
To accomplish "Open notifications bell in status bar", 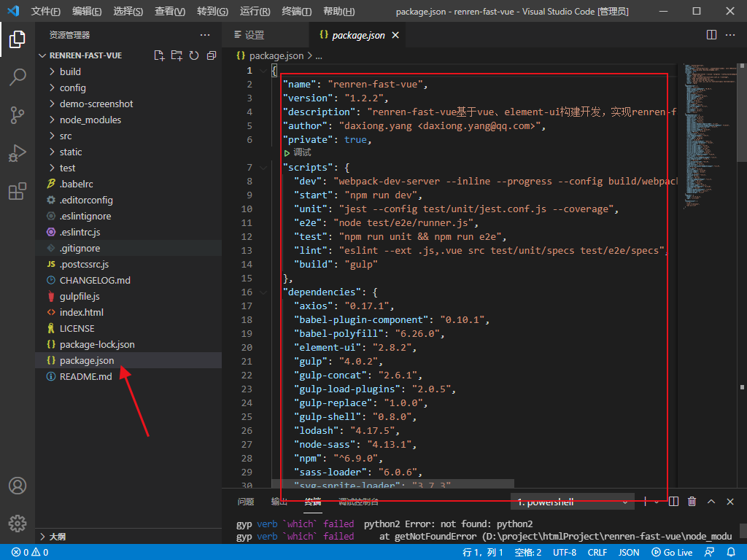I will [x=731, y=552].
